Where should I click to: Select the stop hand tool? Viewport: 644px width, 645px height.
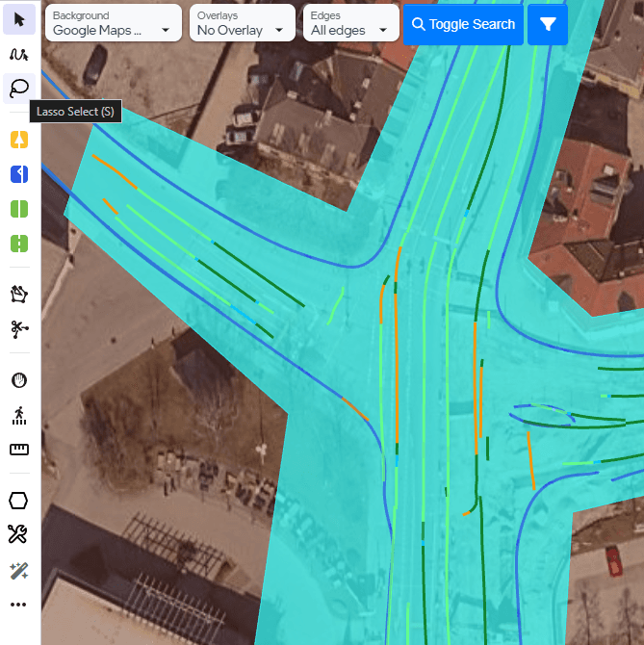(19, 380)
